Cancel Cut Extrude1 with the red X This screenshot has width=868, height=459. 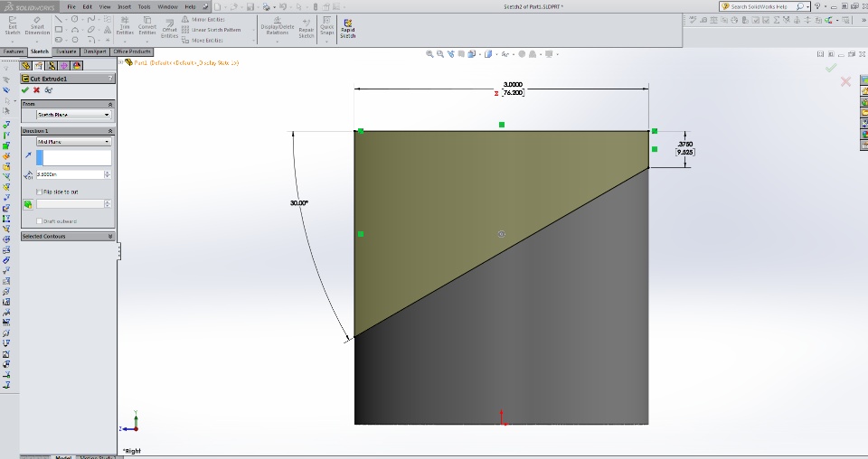pos(36,90)
